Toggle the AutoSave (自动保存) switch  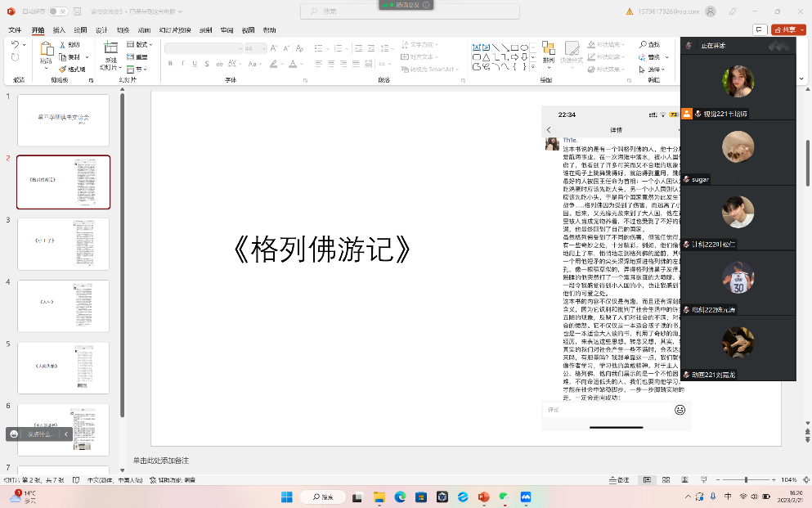pyautogui.click(x=57, y=11)
